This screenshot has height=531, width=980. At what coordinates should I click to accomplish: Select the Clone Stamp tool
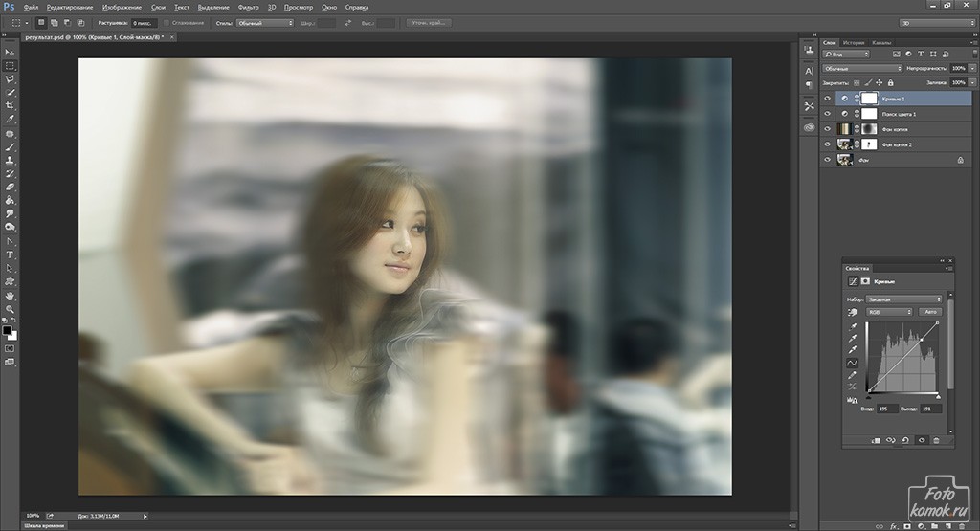(10, 161)
